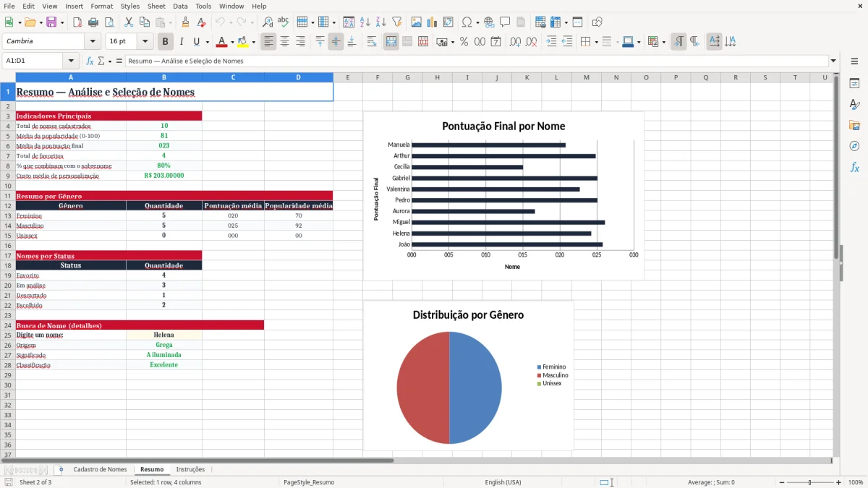The height and width of the screenshot is (488, 868).
Task: Select column header C
Action: pos(233,77)
